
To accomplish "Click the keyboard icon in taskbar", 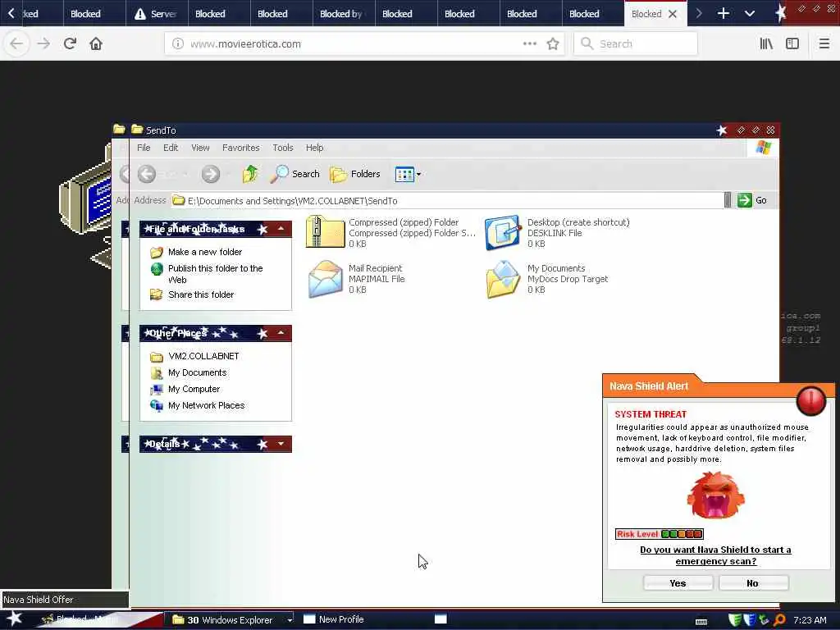I will pos(701,621).
